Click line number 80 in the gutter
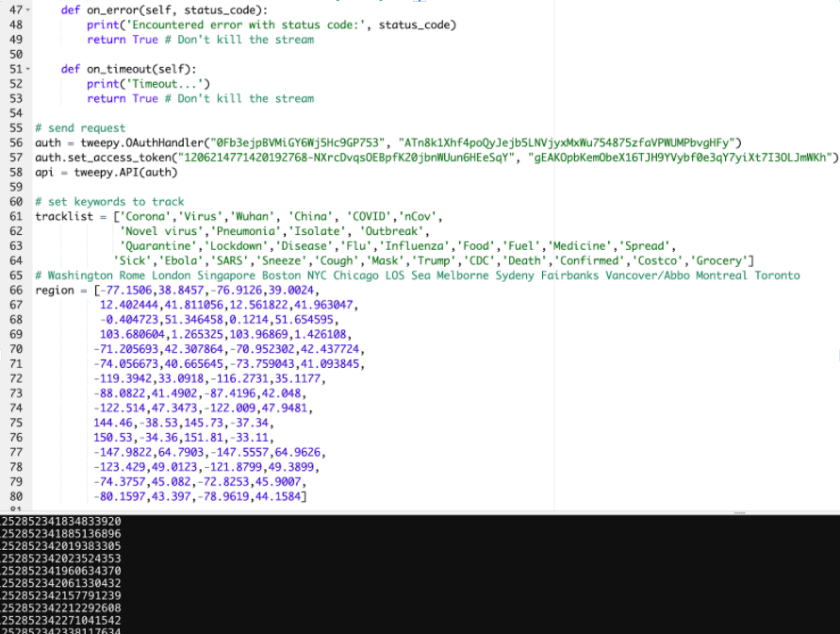This screenshot has width=840, height=634. [x=15, y=495]
